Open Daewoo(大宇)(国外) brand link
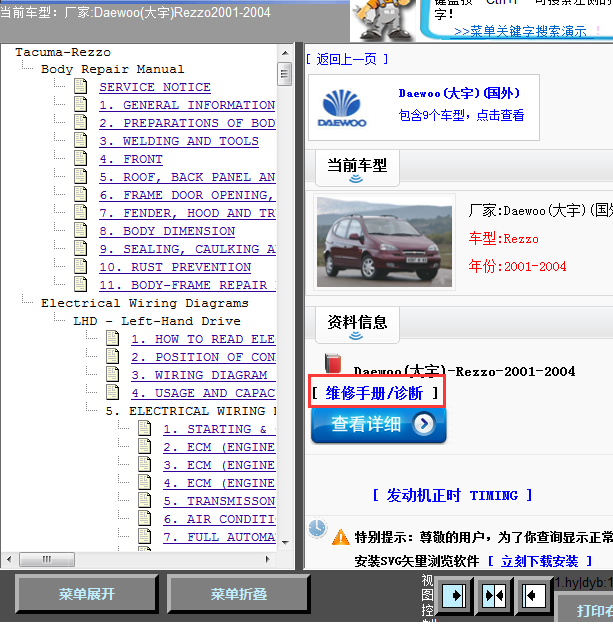The height and width of the screenshot is (627, 613). click(459, 94)
